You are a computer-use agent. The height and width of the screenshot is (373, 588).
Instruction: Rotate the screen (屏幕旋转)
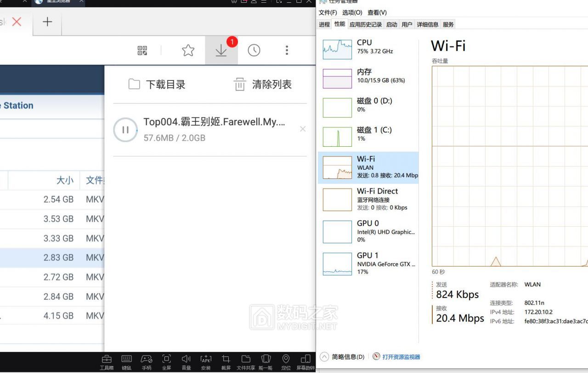[x=305, y=362]
